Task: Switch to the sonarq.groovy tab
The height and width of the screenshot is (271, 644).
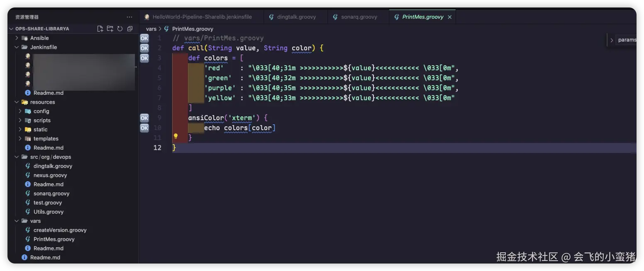Action: click(359, 17)
